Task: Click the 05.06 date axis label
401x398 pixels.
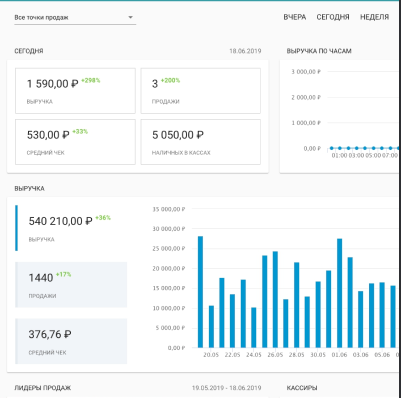Action: [382, 355]
